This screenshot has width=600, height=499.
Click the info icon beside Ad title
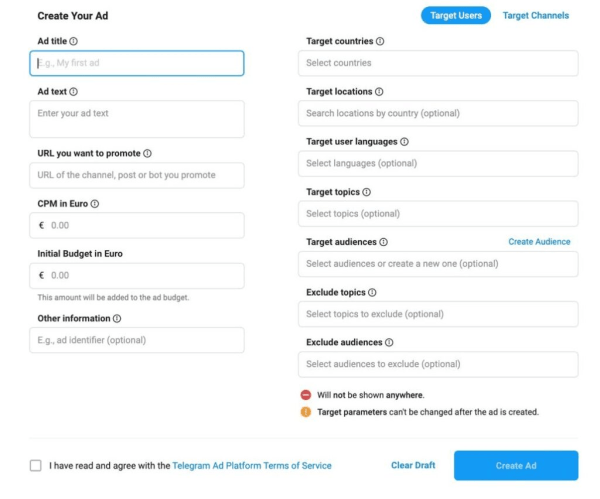tap(74, 41)
